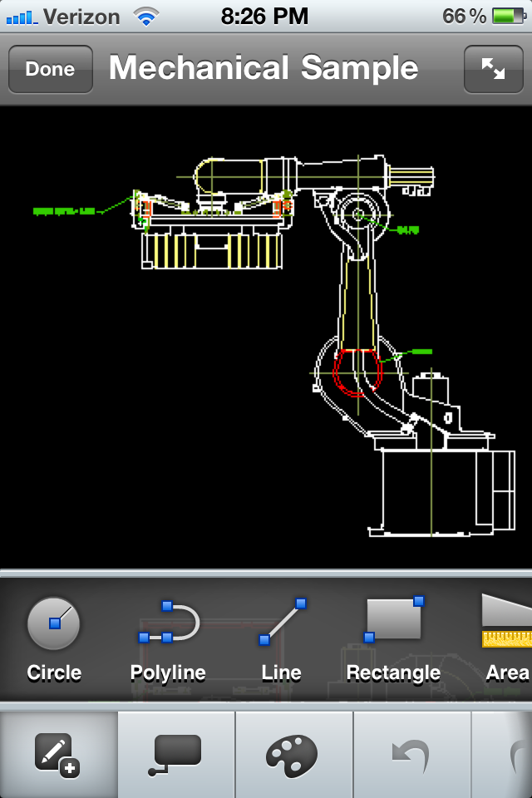532x798 pixels.
Task: Tap the status bar clock
Action: (265, 16)
